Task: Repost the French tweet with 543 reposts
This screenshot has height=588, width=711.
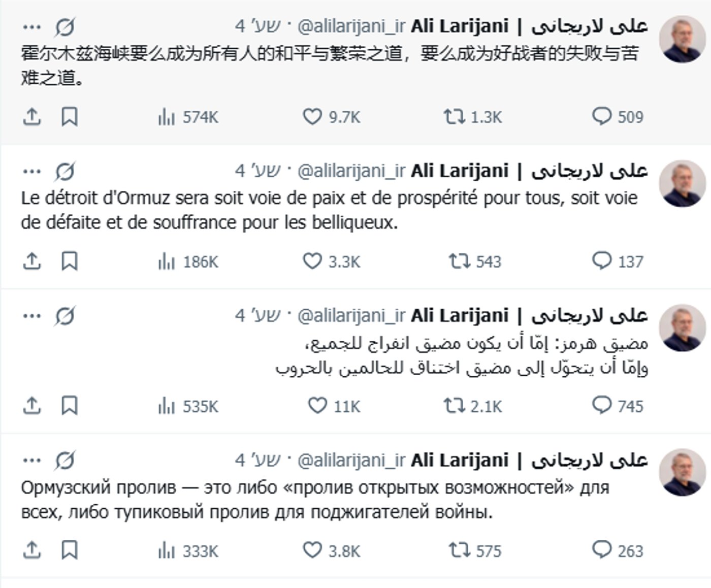Action: click(x=459, y=262)
